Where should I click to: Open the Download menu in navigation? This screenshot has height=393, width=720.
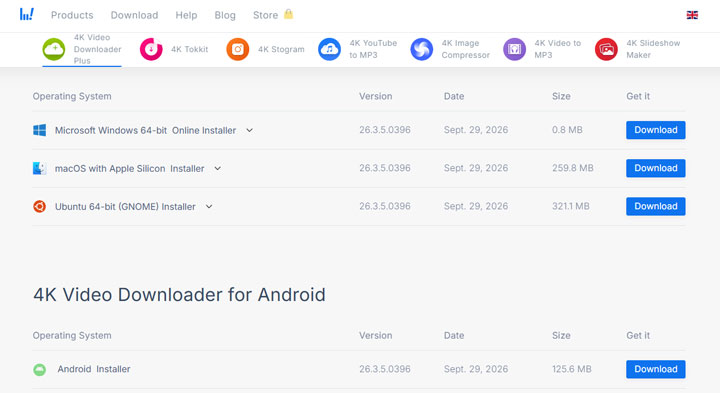[x=135, y=15]
